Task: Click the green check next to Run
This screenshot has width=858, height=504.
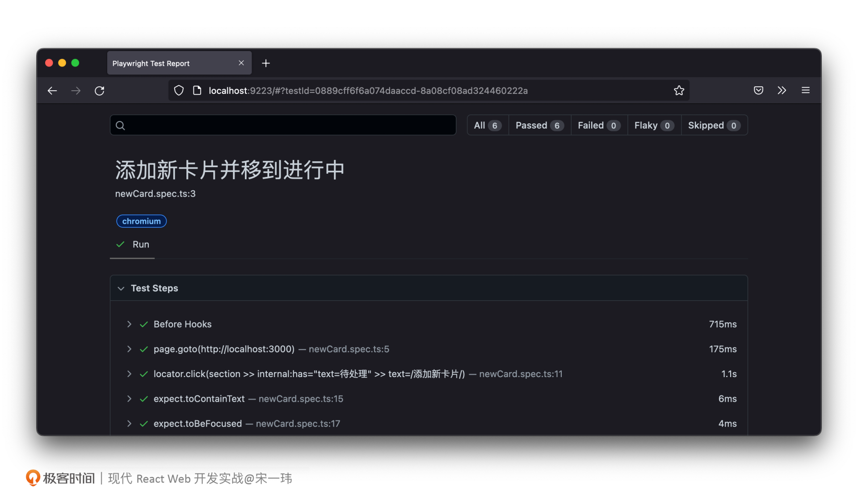Action: click(120, 244)
